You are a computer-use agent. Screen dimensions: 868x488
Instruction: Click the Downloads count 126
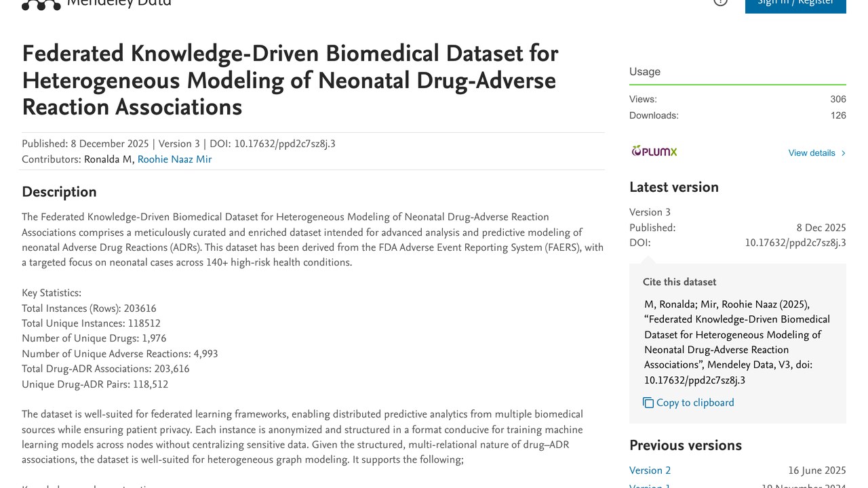click(838, 115)
